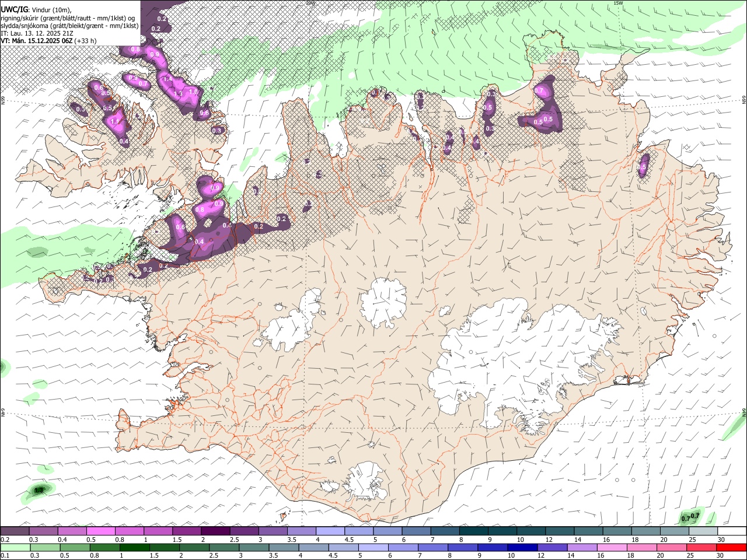This screenshot has height=560, width=747.
Task: Select rain legend swatch between 20 and 25
Action: 672,547
